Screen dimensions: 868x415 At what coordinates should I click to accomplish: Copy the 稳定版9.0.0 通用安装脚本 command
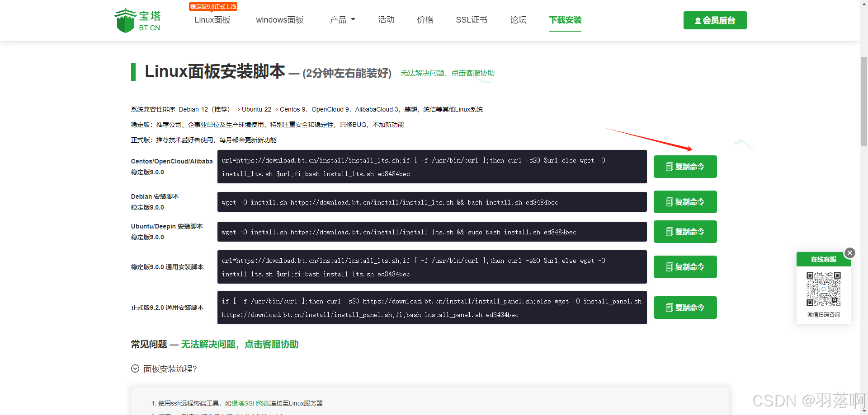[x=685, y=267]
